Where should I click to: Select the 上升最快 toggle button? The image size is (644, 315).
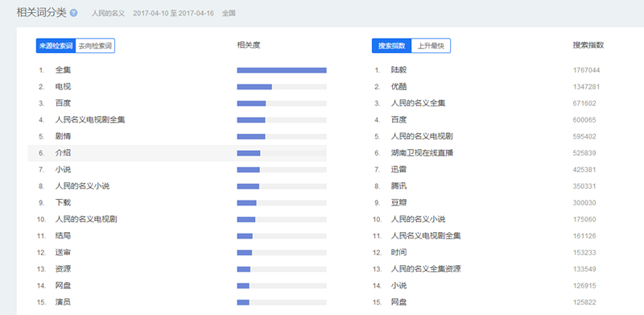point(431,46)
